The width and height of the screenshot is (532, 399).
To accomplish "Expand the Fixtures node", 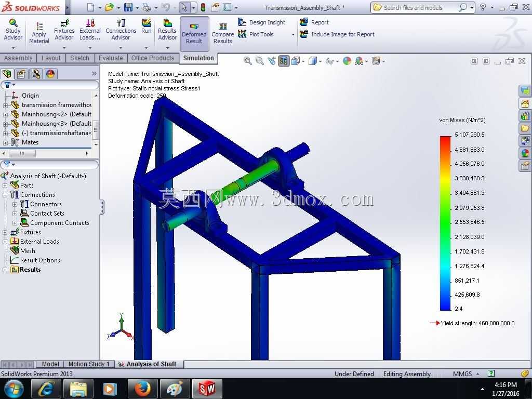I will [x=5, y=232].
